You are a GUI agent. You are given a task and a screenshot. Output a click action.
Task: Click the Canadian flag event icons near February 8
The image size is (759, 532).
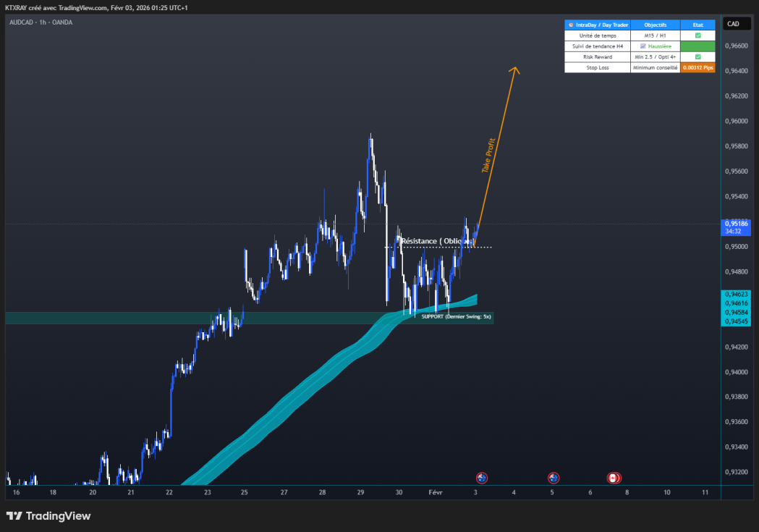coord(614,478)
